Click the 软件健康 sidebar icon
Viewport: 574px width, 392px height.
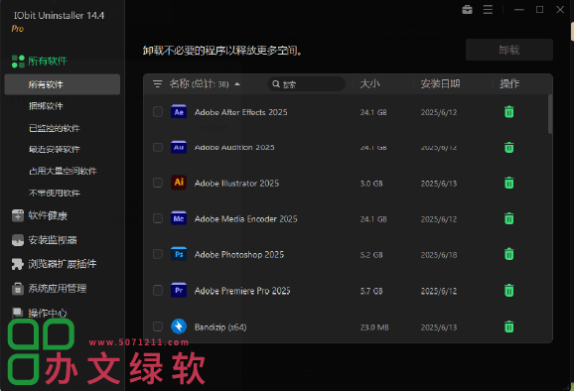[x=18, y=215]
